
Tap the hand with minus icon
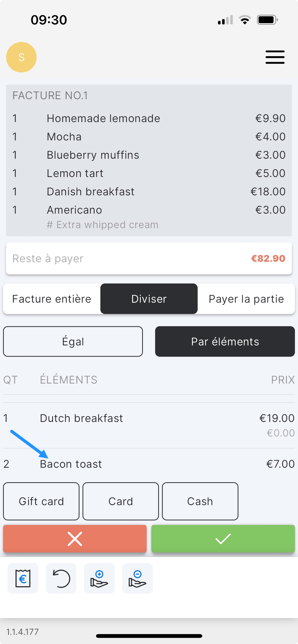[x=138, y=578]
